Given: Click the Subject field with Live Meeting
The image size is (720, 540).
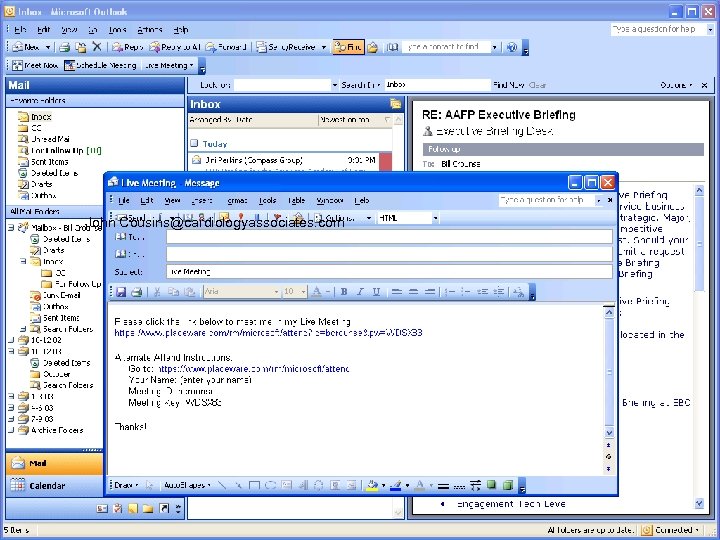Looking at the screenshot, I should coord(389,272).
